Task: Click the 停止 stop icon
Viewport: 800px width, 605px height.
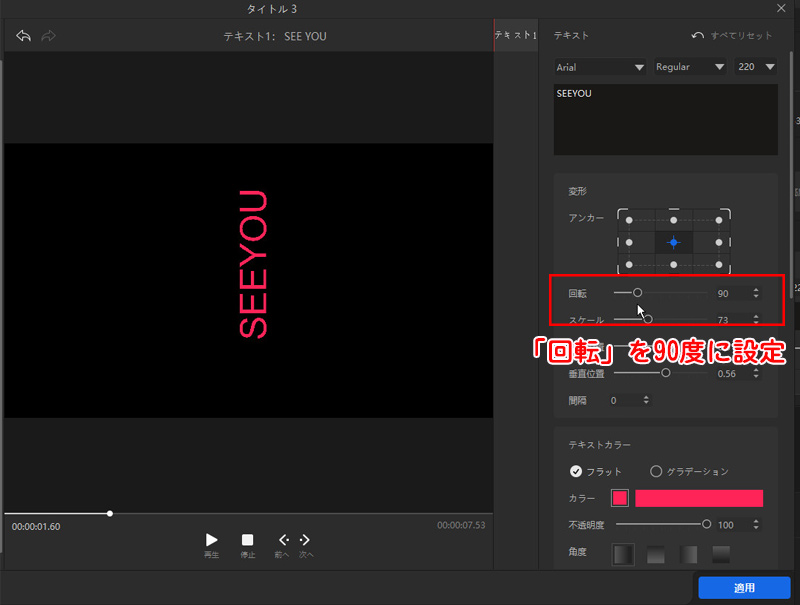Action: [247, 540]
